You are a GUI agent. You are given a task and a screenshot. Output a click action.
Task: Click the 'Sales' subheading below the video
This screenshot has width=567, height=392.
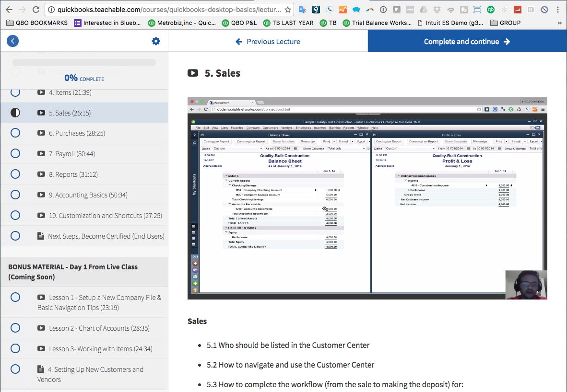pyautogui.click(x=197, y=321)
